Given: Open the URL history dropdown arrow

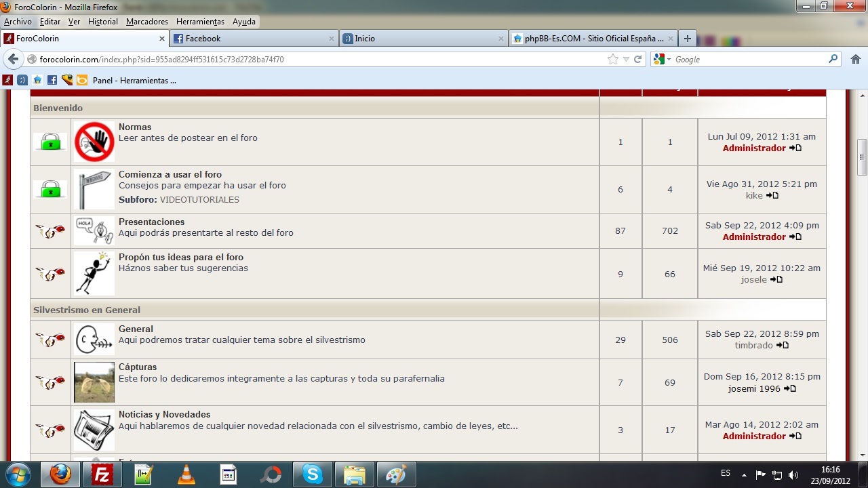Looking at the screenshot, I should pyautogui.click(x=626, y=60).
